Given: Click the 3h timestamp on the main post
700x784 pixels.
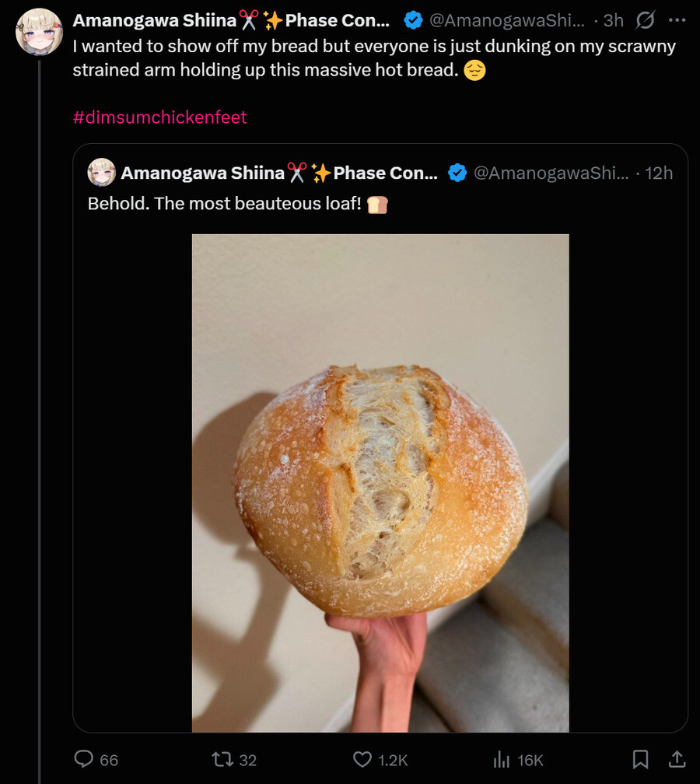Looking at the screenshot, I should pos(613,20).
